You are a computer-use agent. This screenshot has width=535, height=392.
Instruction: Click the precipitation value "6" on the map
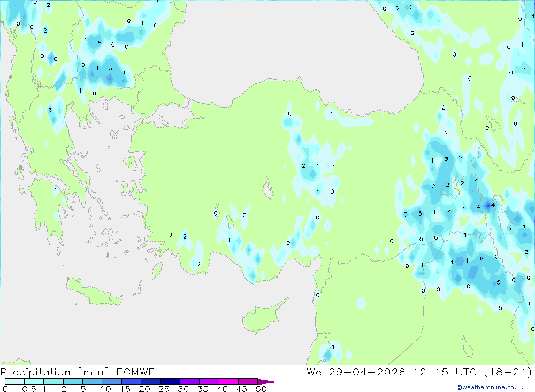[x=482, y=259]
